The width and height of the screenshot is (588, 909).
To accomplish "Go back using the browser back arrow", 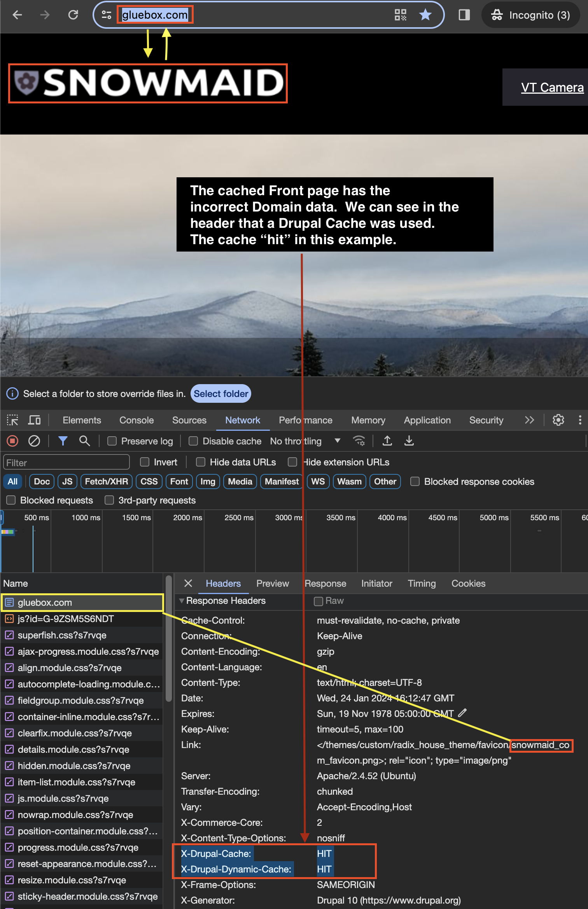I will click(17, 15).
